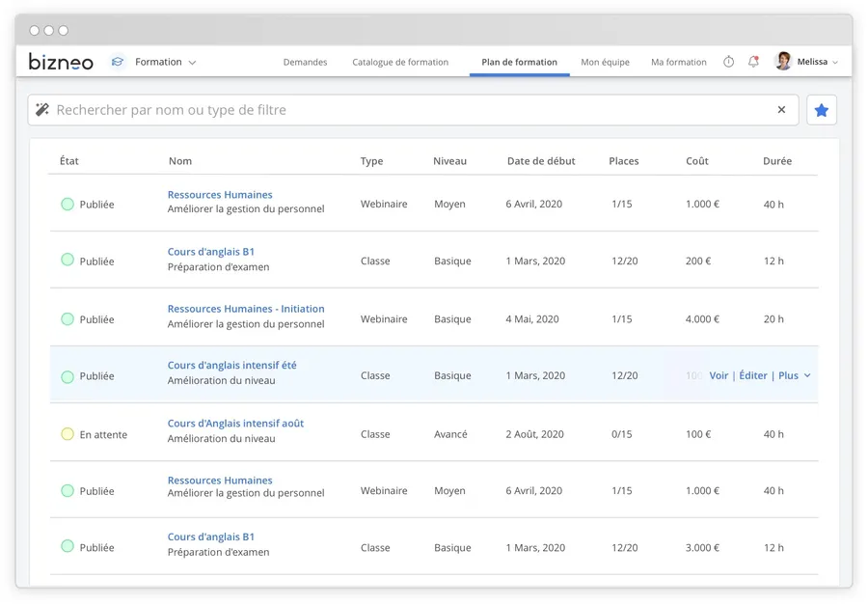Screen dimensions: 868x605
Task: Click the blue star favorites button
Action: [x=822, y=110]
